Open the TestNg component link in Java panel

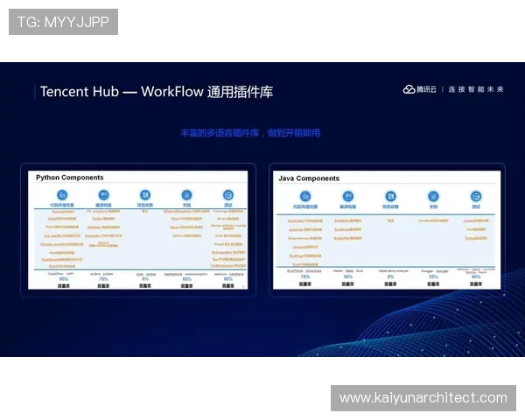(476, 238)
